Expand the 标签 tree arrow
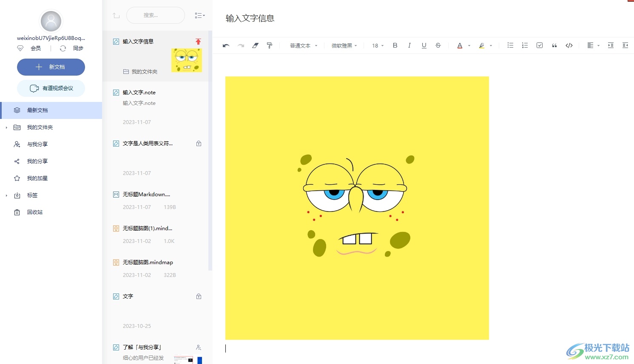The width and height of the screenshot is (634, 364). (6, 195)
